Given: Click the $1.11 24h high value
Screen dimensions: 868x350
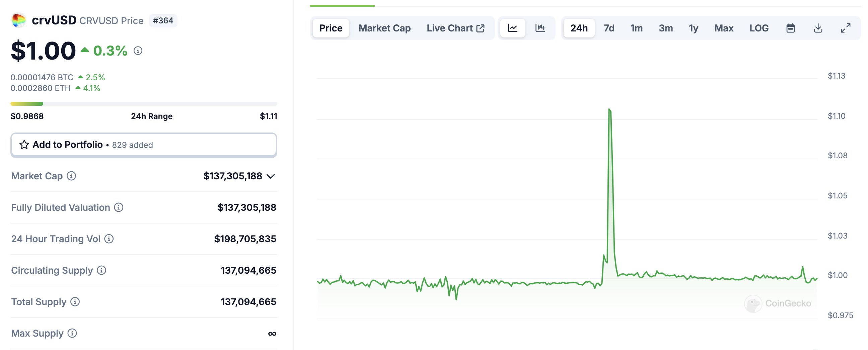Looking at the screenshot, I should [x=269, y=116].
